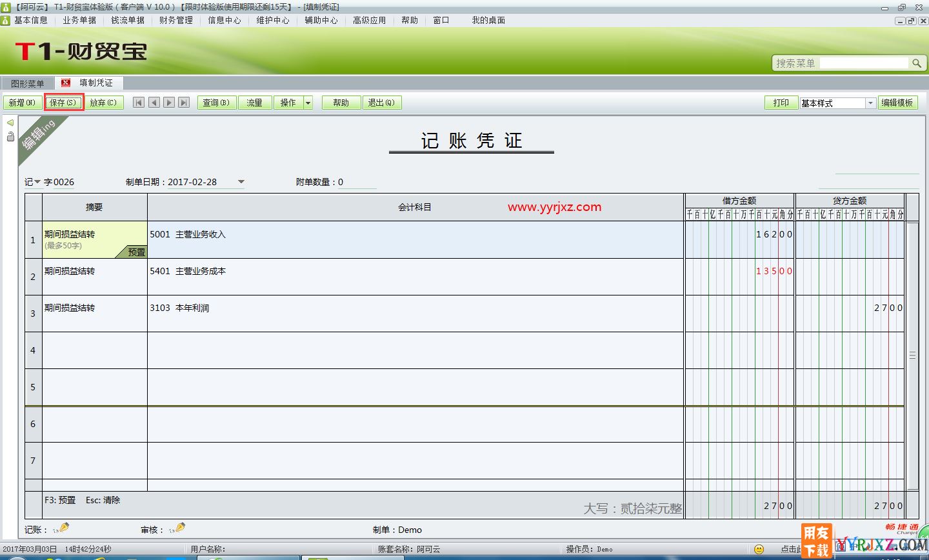Click the voucher table vertical scrollbar

pos(912,355)
